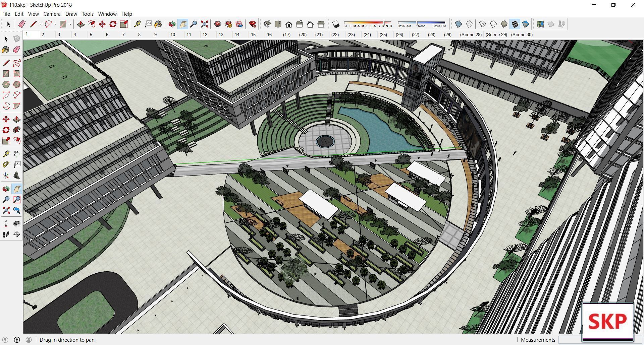Choose the Push/Pull tool in top toolbar

[x=80, y=24]
